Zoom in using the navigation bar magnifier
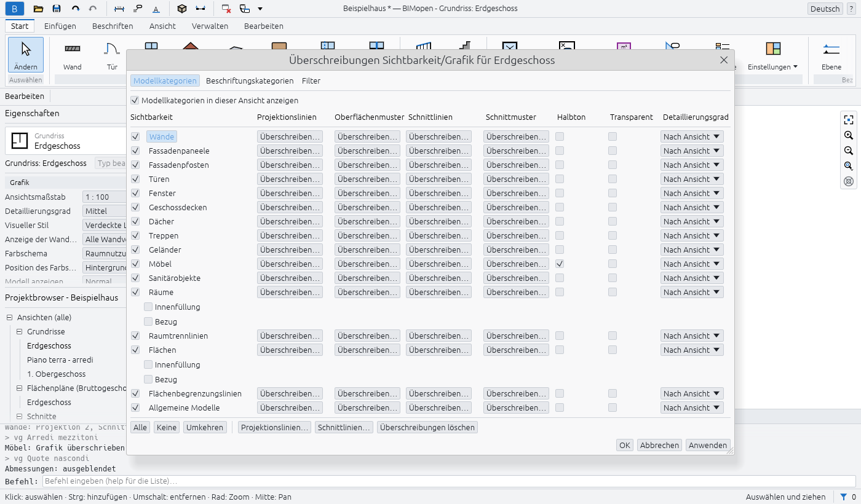The image size is (861, 504). tap(849, 135)
